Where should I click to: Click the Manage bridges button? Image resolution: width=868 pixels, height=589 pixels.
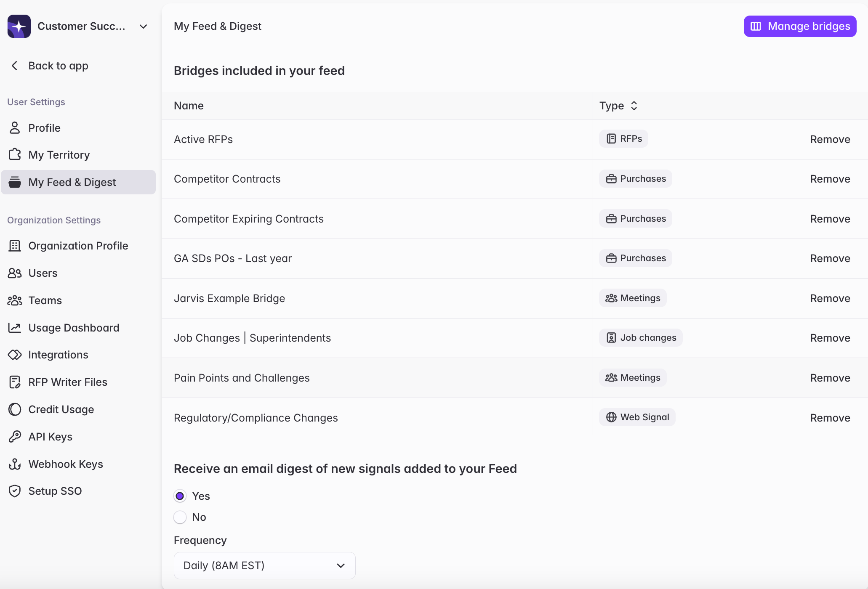pyautogui.click(x=800, y=26)
